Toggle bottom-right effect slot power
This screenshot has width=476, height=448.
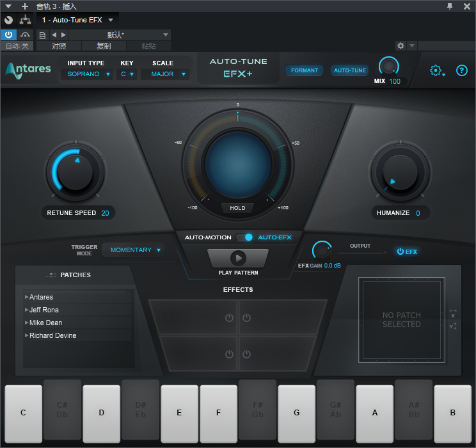[x=246, y=354]
